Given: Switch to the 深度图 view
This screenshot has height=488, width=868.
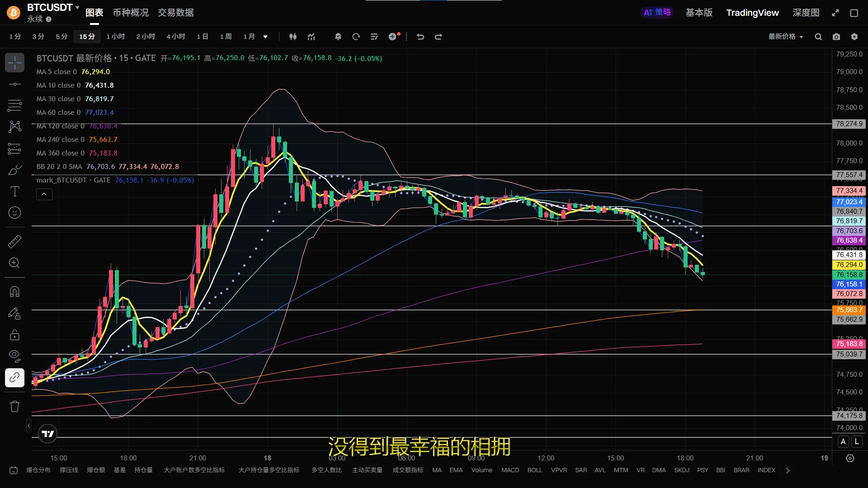Looking at the screenshot, I should 806,13.
